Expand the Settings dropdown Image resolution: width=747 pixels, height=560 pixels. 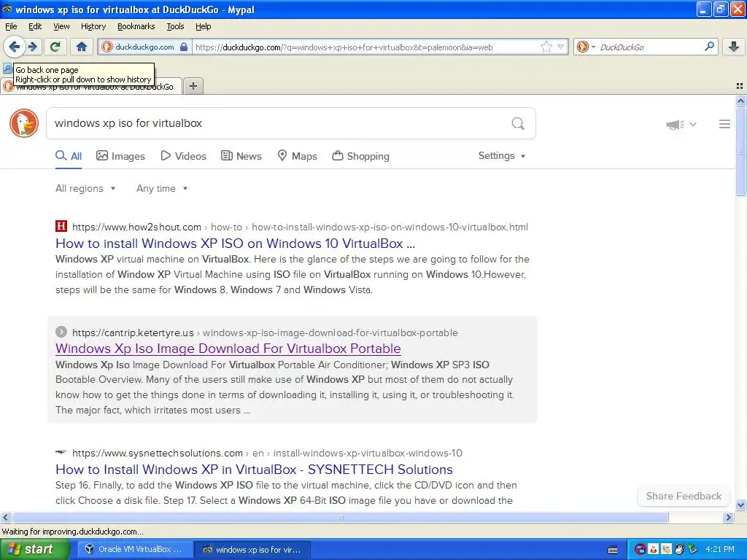(502, 156)
